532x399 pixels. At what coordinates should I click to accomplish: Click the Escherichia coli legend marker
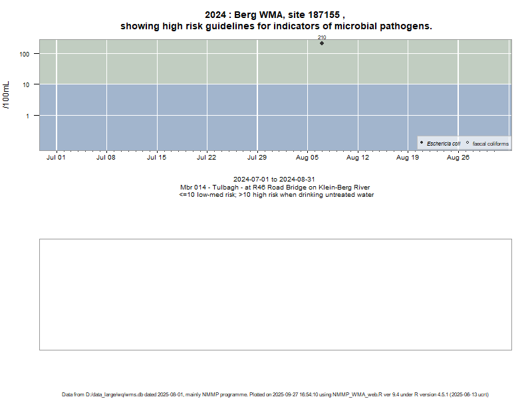pyautogui.click(x=422, y=143)
